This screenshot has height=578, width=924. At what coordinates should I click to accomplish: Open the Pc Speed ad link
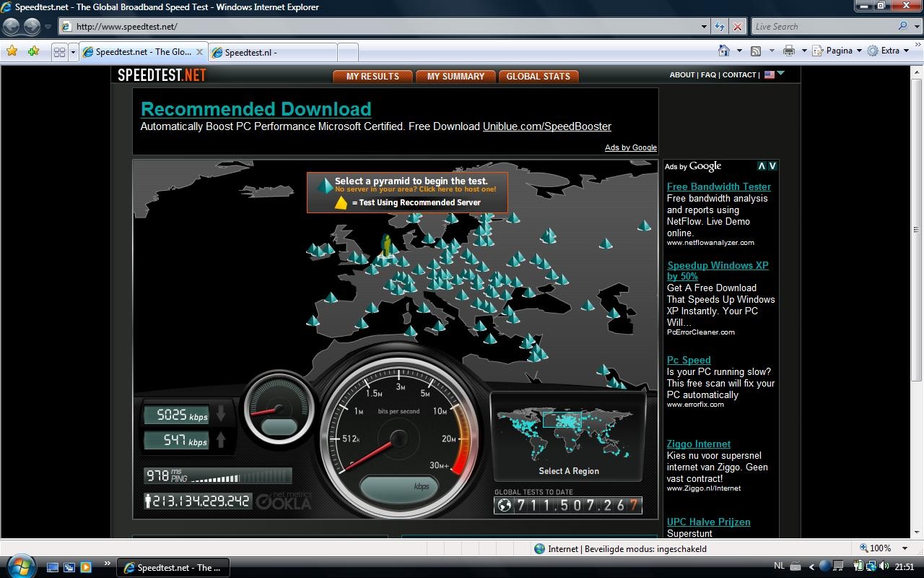pos(689,360)
